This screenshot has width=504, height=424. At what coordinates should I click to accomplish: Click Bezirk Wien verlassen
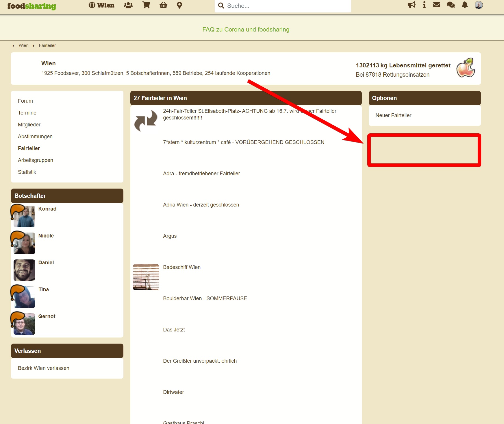(x=44, y=368)
